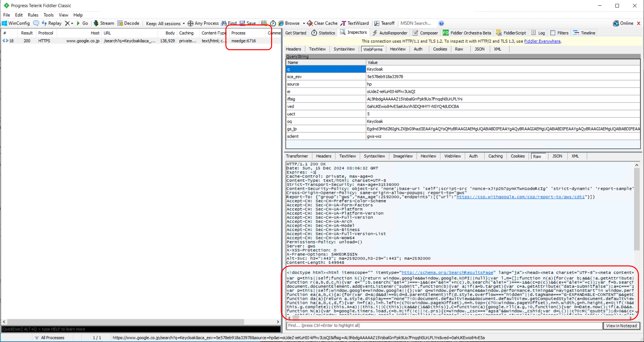Click the timer stopwatch icon

(x=273, y=23)
